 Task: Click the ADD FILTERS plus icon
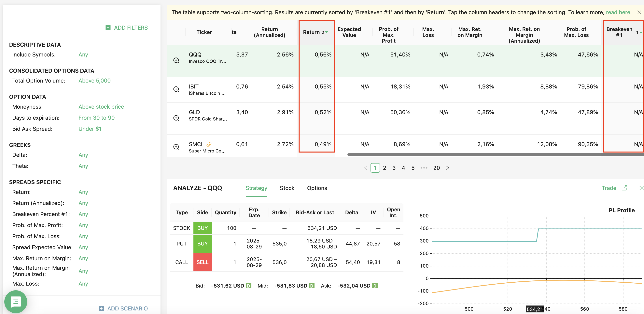[x=108, y=28]
